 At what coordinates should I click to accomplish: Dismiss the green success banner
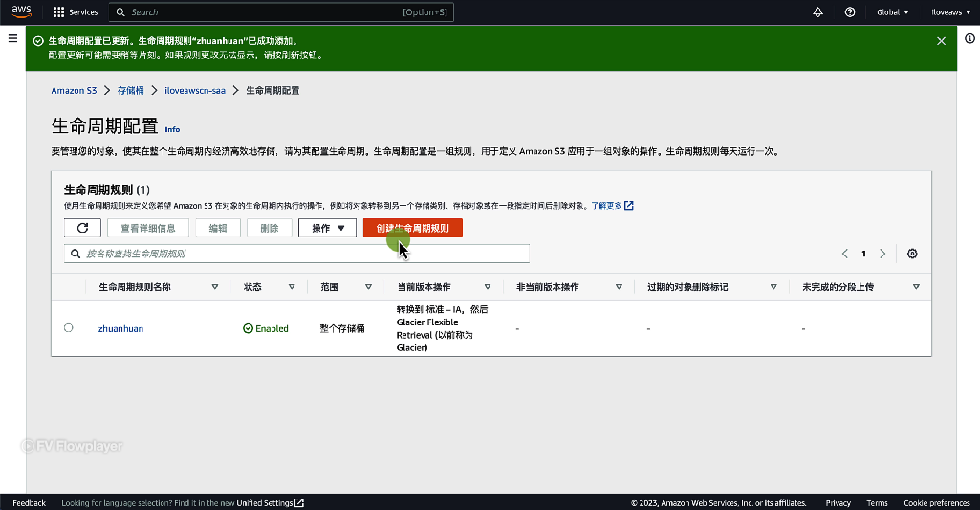tap(941, 41)
